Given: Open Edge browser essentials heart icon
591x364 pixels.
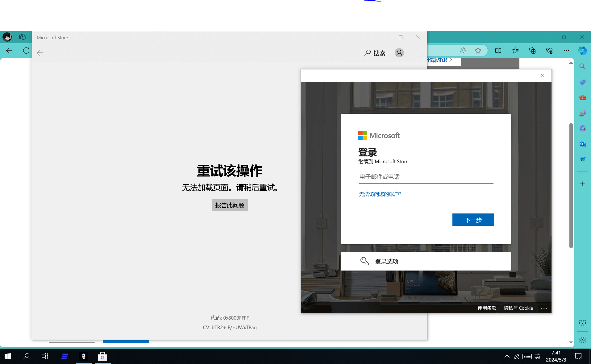Looking at the screenshot, I should click(549, 51).
